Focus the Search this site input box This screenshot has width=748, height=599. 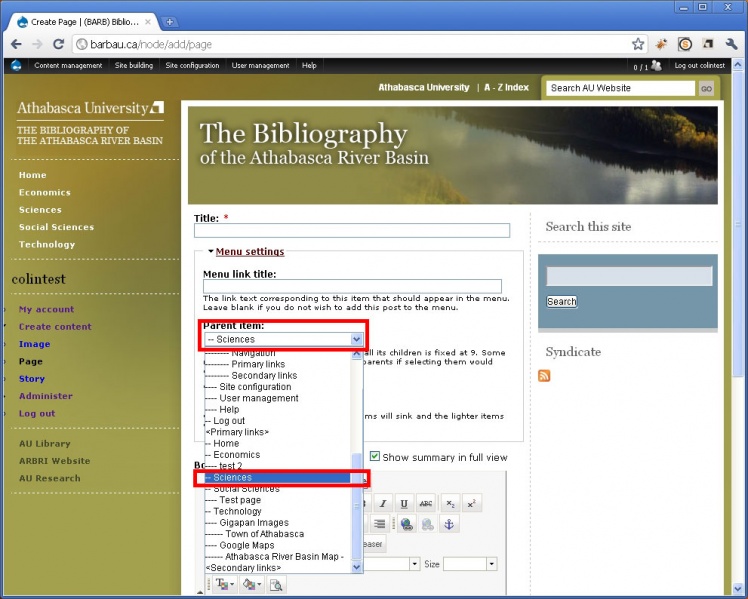click(629, 276)
